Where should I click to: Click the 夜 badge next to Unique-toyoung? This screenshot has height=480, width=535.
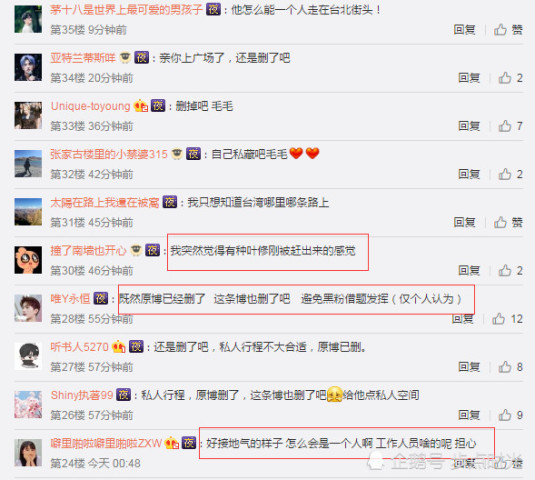click(x=158, y=106)
